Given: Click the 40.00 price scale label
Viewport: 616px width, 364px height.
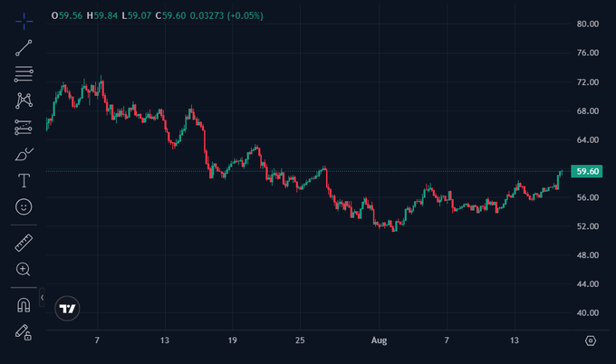Looking at the screenshot, I should point(588,313).
